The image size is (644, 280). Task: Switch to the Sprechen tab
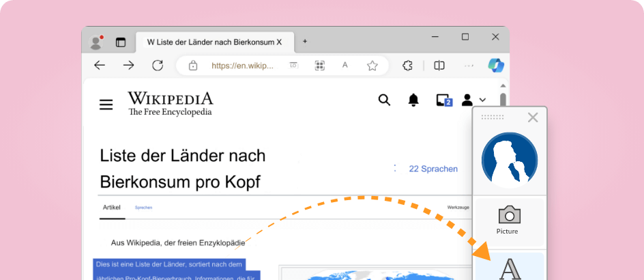point(144,208)
